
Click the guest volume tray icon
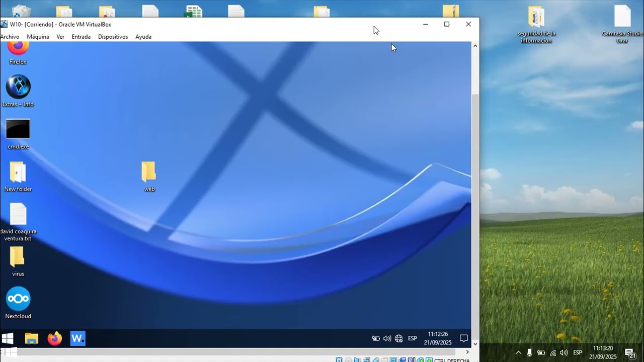387,338
